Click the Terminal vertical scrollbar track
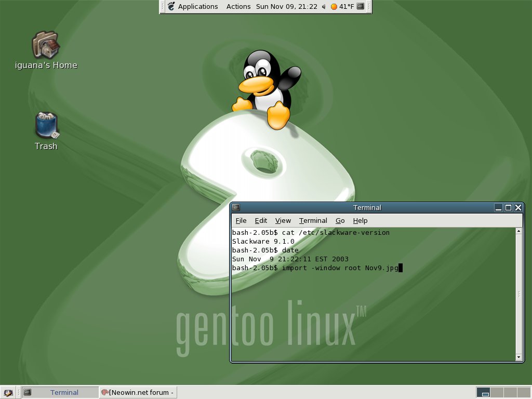The width and height of the screenshot is (532, 399). [x=518, y=294]
